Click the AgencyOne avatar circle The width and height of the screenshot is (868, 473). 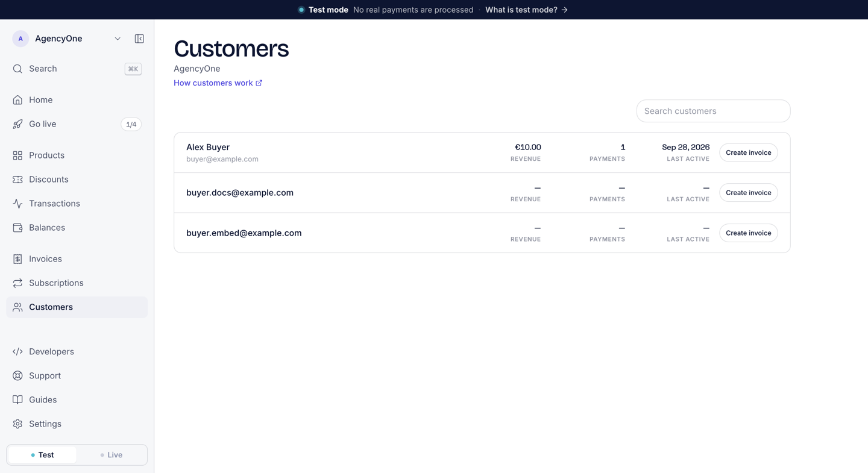[x=20, y=39]
